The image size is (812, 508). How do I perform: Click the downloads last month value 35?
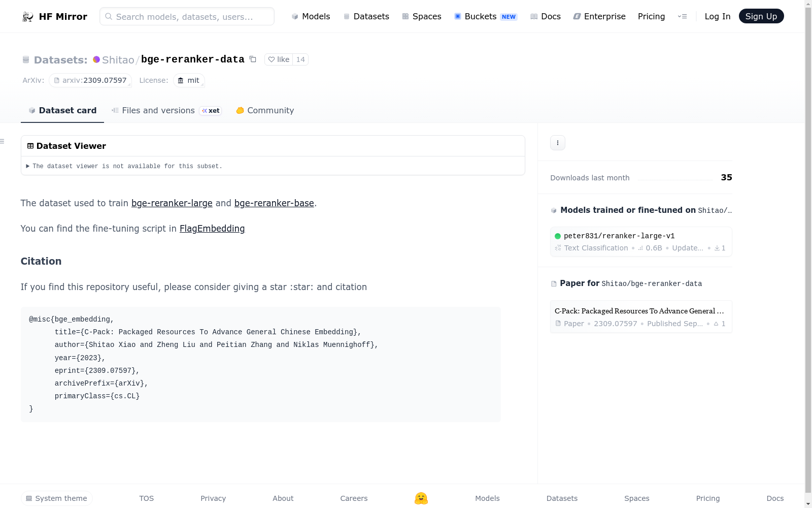pyautogui.click(x=727, y=177)
